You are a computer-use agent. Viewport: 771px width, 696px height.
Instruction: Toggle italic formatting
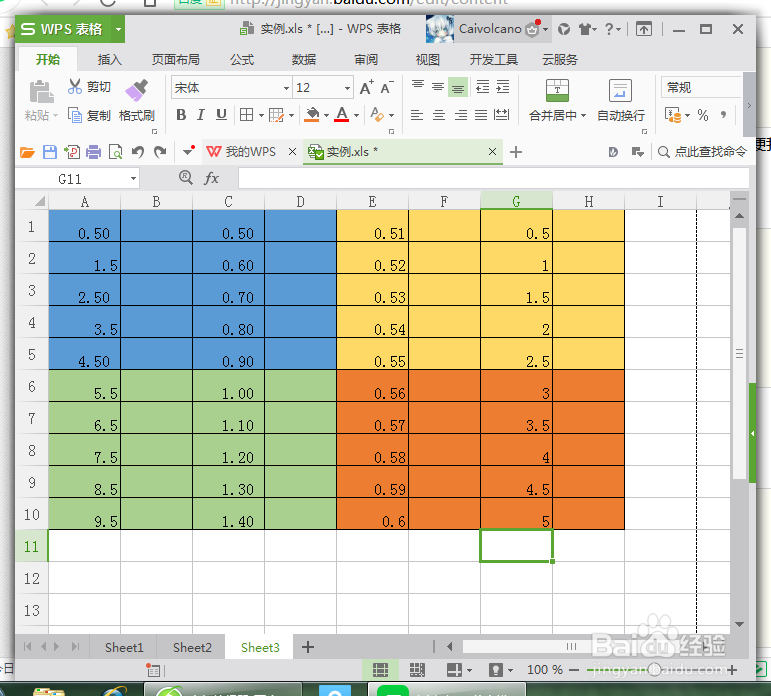coord(201,115)
